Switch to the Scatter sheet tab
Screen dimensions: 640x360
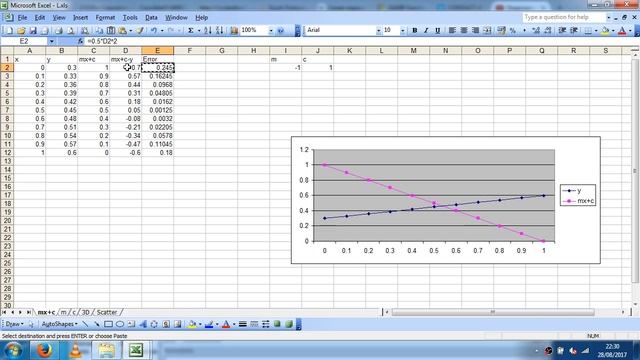click(107, 312)
